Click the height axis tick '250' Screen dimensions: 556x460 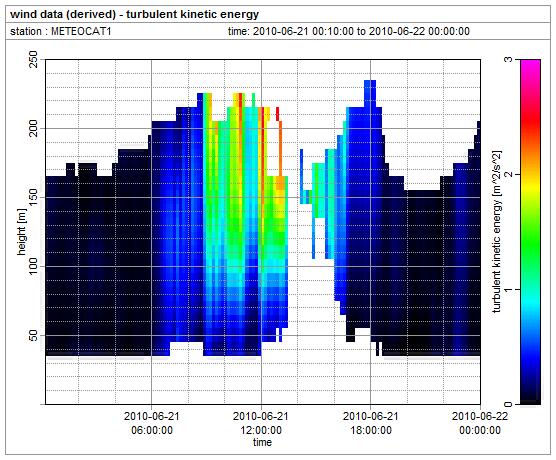pyautogui.click(x=33, y=59)
